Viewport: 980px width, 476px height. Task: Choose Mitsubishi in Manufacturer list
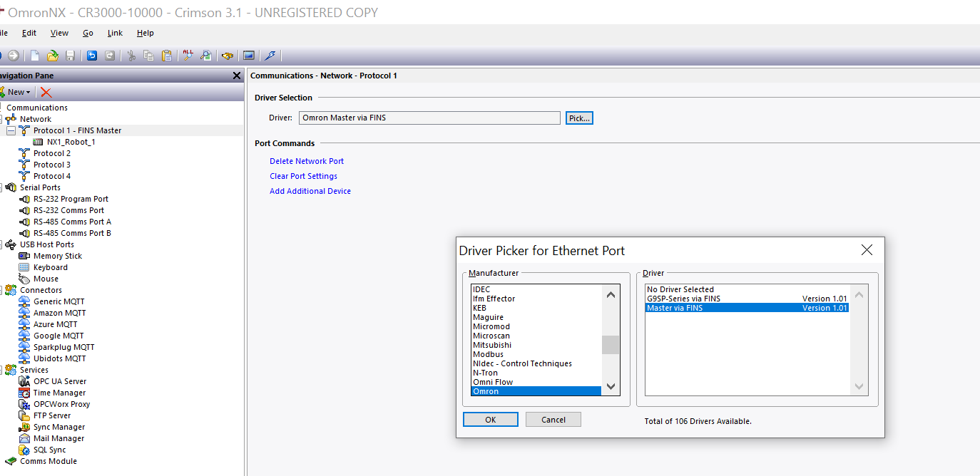pyautogui.click(x=536, y=345)
